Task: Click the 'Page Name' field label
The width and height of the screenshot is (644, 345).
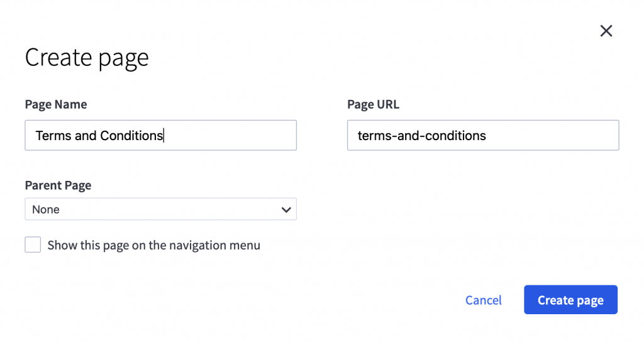Action: click(x=56, y=104)
